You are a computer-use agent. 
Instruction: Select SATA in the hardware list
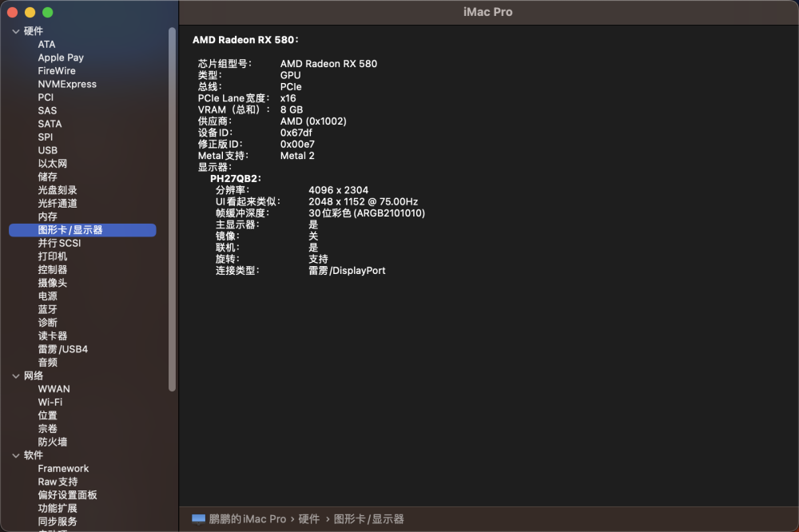point(50,125)
